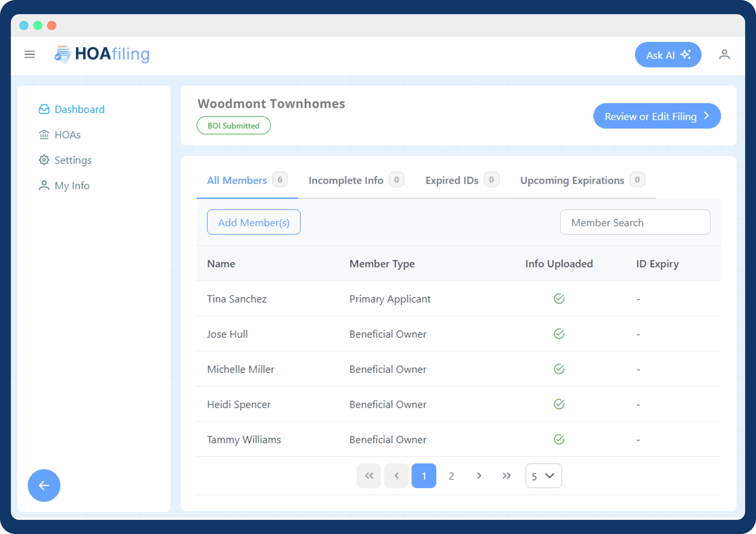Select the Heidi Spencer member name
The height and width of the screenshot is (534, 756).
point(239,404)
